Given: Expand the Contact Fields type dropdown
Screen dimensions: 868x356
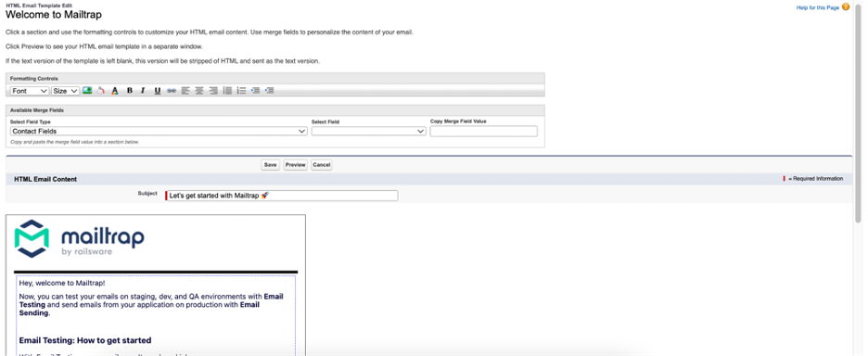Looking at the screenshot, I should pyautogui.click(x=159, y=132).
